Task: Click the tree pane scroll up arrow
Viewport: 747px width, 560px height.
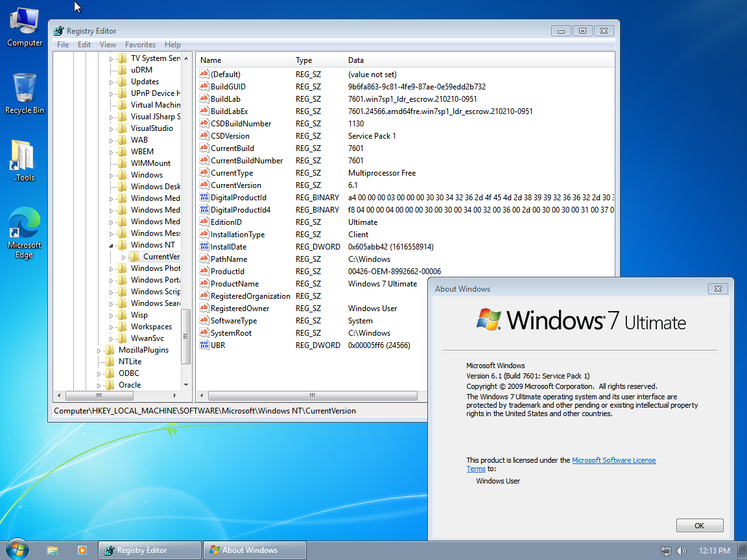Action: click(x=186, y=58)
